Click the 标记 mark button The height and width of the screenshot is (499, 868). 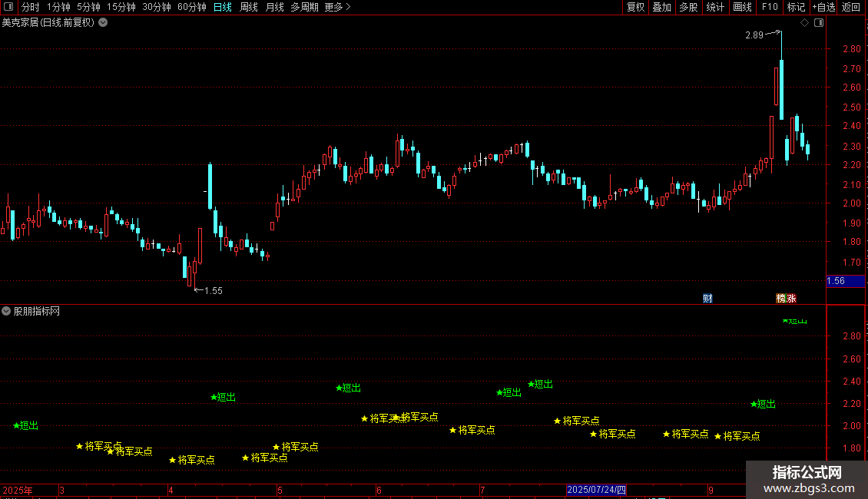tap(796, 7)
